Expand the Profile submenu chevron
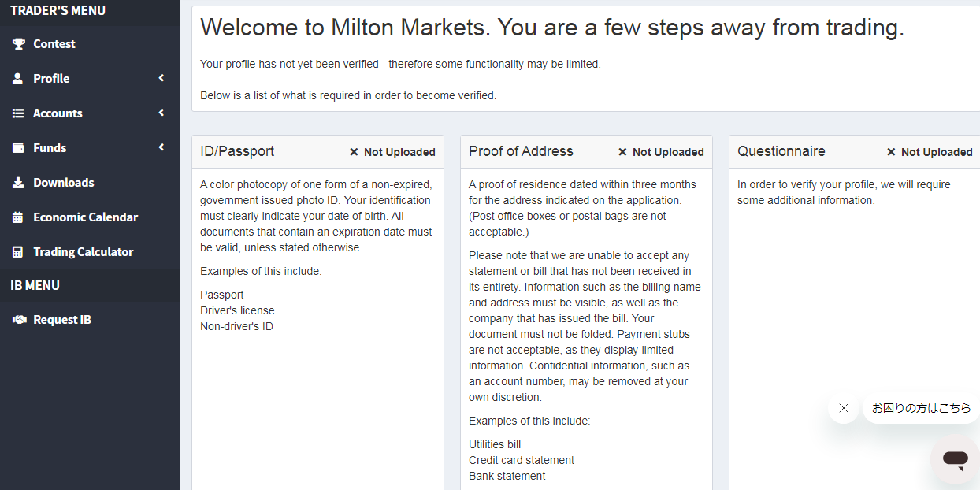This screenshot has height=490, width=980. [x=161, y=78]
